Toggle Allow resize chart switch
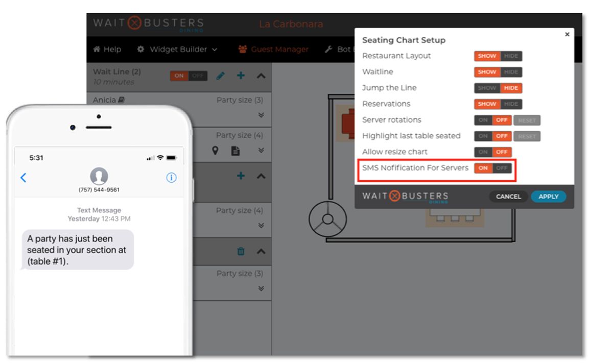 click(492, 152)
